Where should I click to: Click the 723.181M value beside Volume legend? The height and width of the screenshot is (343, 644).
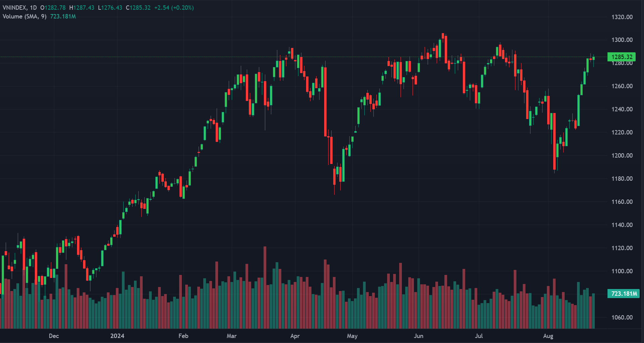63,16
